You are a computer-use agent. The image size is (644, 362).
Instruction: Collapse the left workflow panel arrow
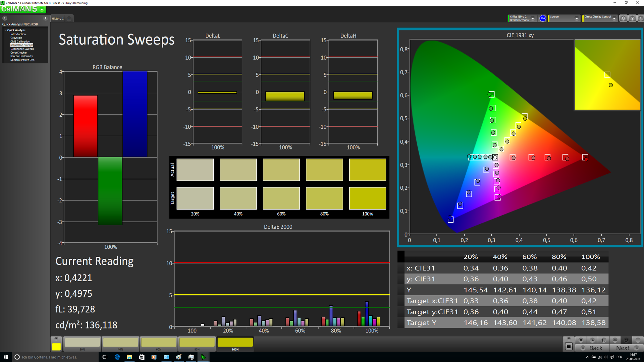pyautogui.click(x=45, y=18)
